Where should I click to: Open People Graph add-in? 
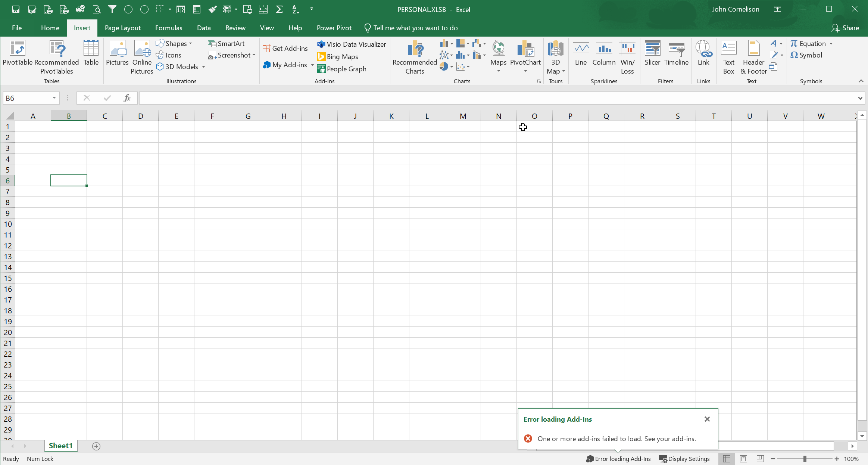click(x=342, y=69)
